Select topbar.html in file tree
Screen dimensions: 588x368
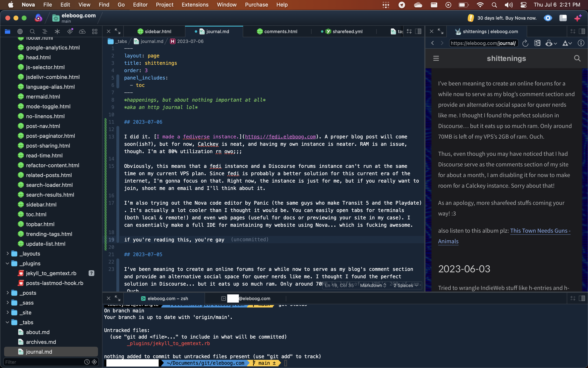pos(40,224)
